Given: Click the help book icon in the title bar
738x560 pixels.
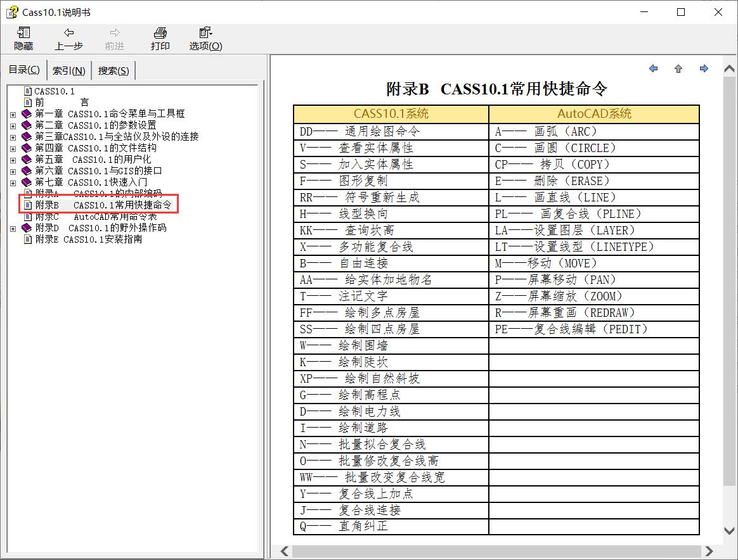Looking at the screenshot, I should click(12, 12).
